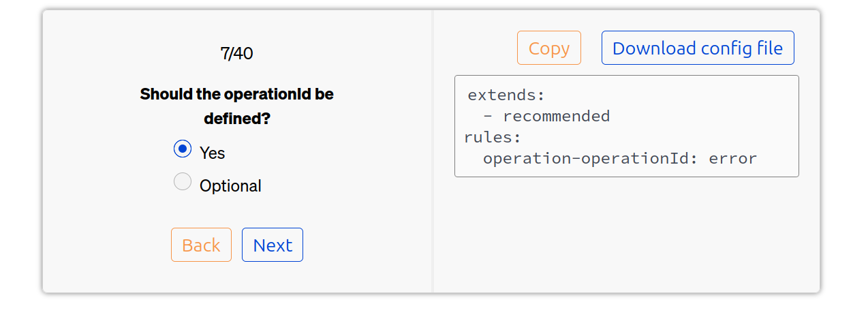Download the config file
The image size is (868, 317).
click(697, 48)
